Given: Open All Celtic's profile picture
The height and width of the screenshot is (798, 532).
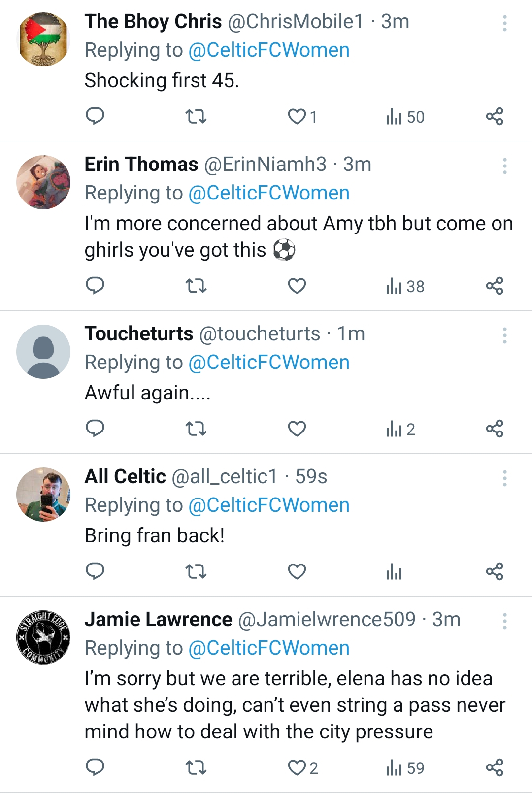Looking at the screenshot, I should click(43, 495).
